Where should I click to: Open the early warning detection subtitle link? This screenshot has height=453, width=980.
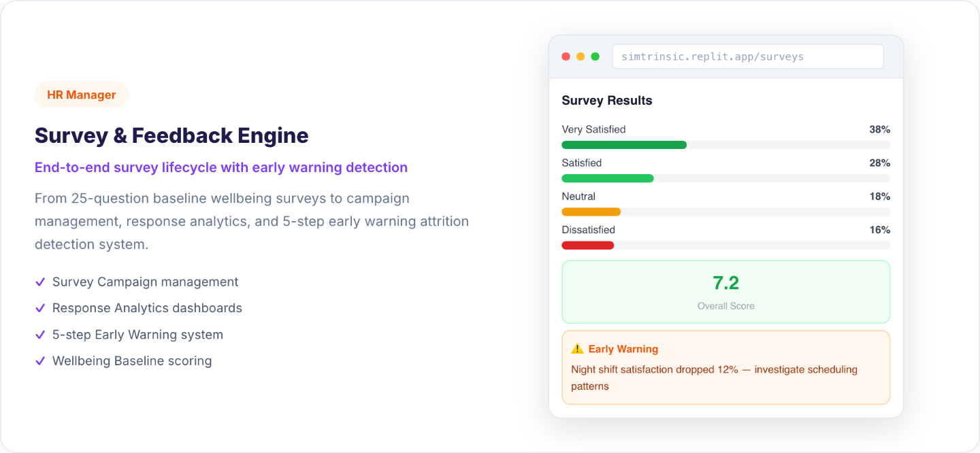click(220, 167)
